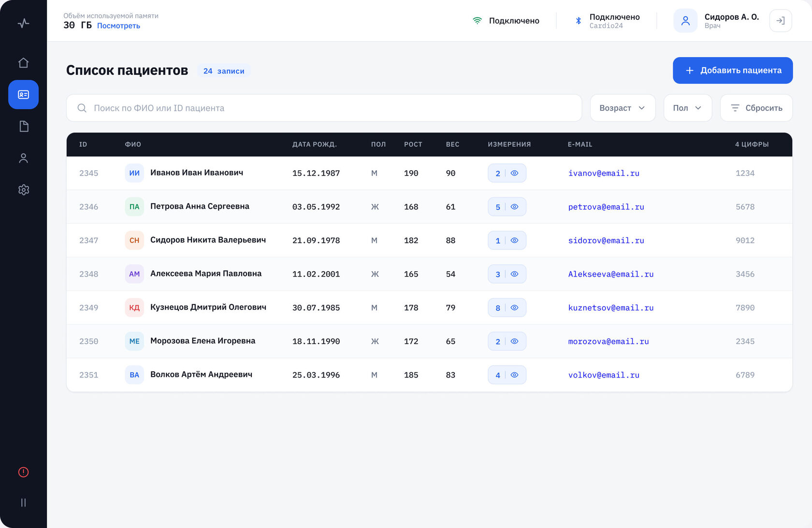Click the 4-digit code 9012
The height and width of the screenshot is (528, 812).
click(745, 240)
